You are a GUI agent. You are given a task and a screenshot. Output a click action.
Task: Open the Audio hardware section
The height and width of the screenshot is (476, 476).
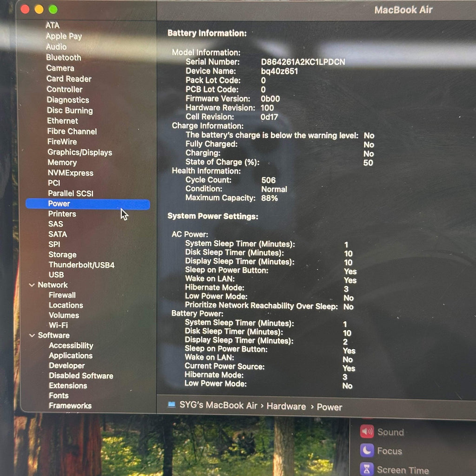coord(56,47)
